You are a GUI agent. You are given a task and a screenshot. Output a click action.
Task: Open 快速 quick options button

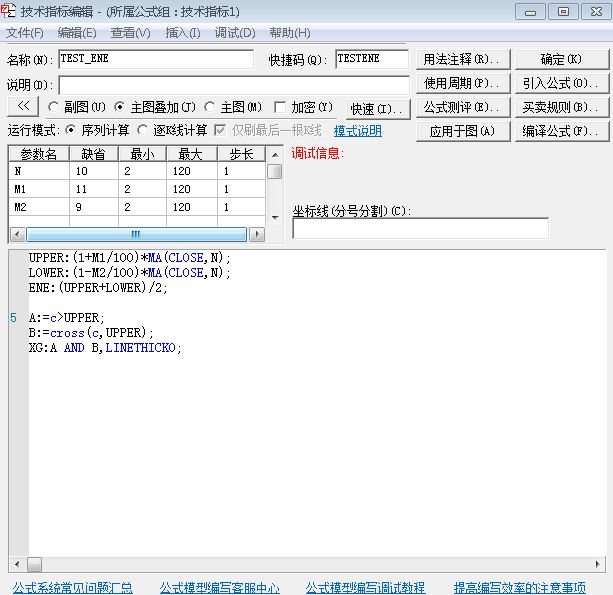point(377,108)
